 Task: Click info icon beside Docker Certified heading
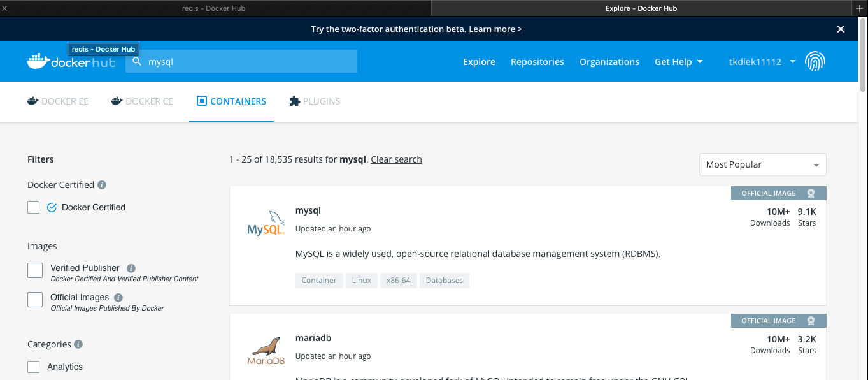coord(102,185)
